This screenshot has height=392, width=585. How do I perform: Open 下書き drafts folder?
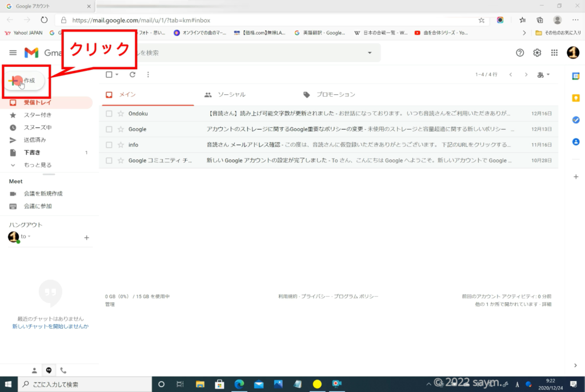(32, 153)
